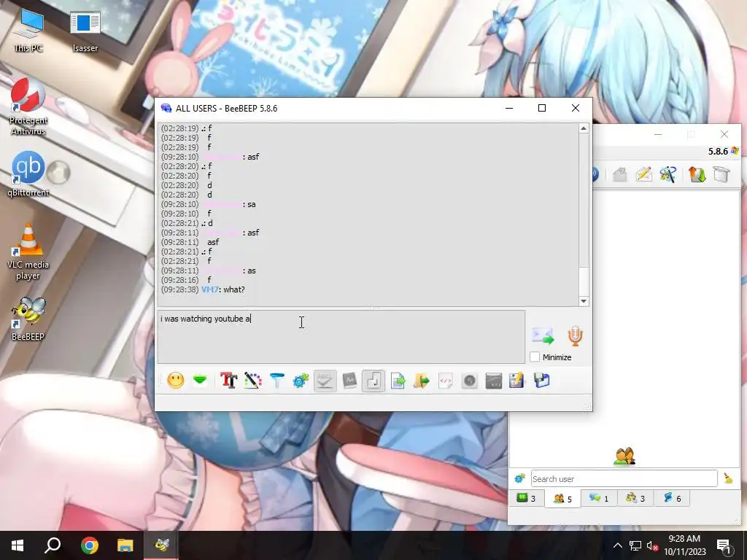Click the network icon in system tray
The image size is (747, 560).
635,545
